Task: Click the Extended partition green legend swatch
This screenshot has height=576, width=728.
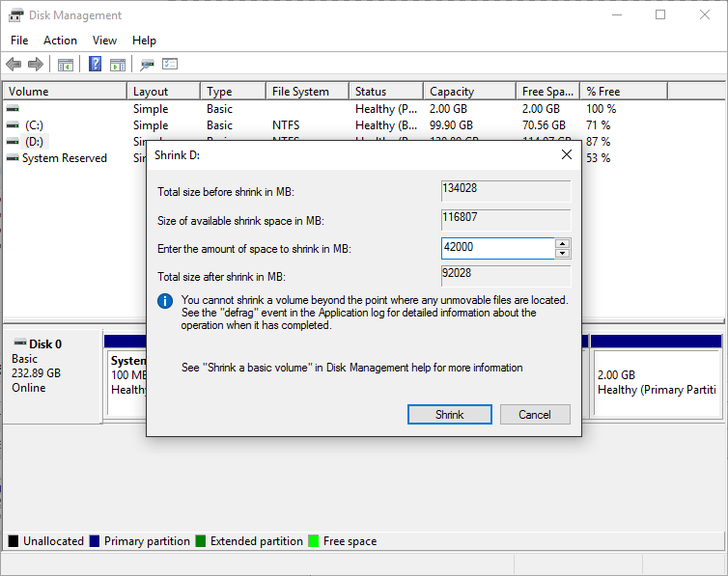Action: 201,540
